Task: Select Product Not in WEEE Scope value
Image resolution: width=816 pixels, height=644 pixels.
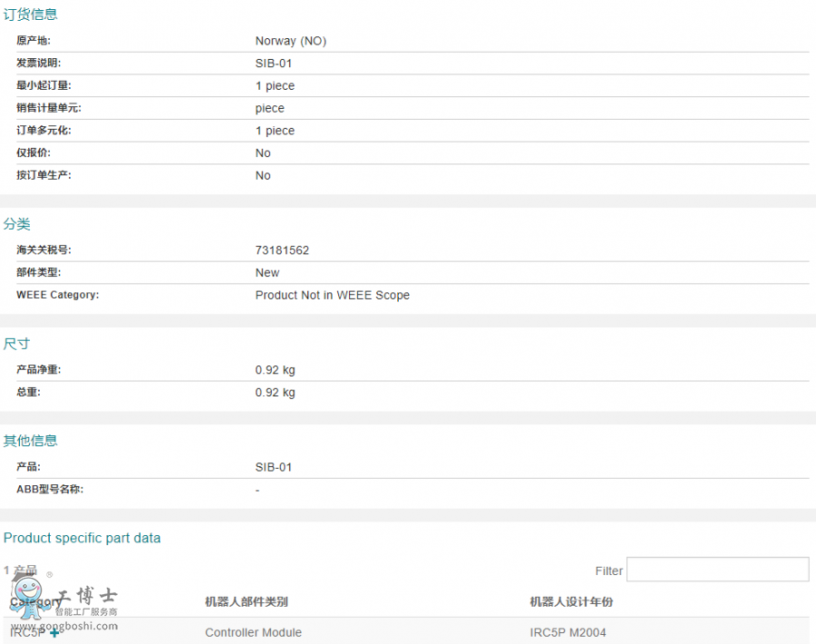Action: 332,295
